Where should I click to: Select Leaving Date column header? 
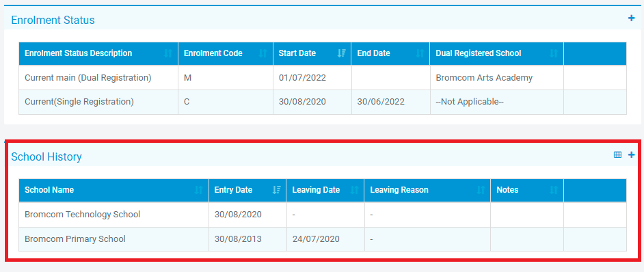(325, 190)
